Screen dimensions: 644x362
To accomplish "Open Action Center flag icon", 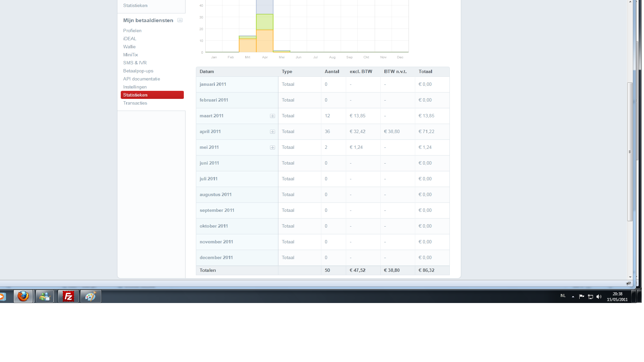I will (582, 296).
